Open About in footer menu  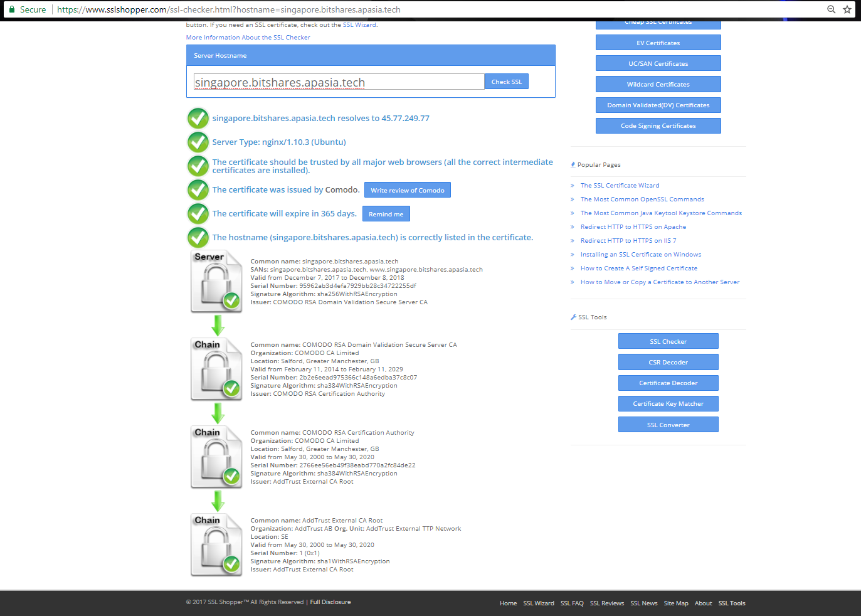[704, 603]
